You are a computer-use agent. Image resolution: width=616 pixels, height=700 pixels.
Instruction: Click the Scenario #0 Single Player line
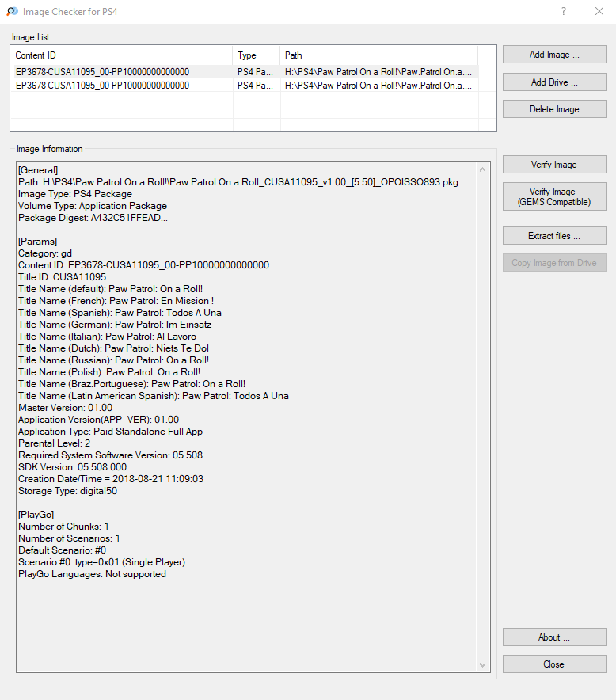(102, 562)
